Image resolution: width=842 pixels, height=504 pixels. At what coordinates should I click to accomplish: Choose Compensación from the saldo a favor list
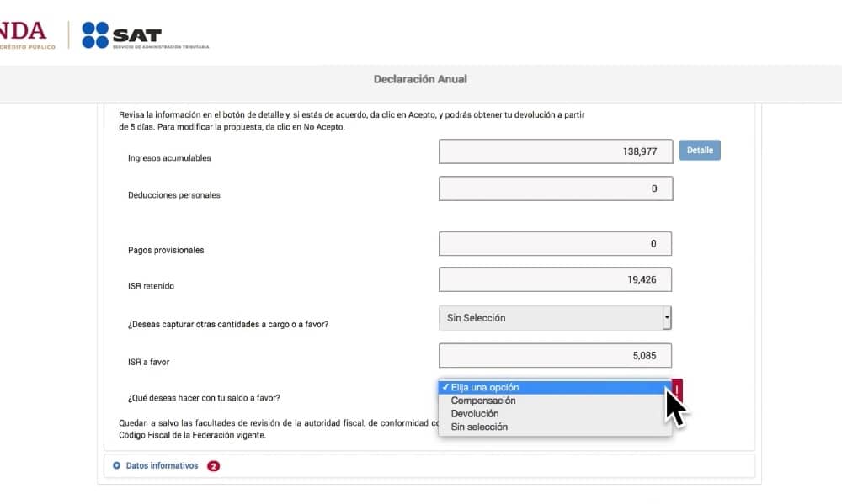click(x=483, y=401)
